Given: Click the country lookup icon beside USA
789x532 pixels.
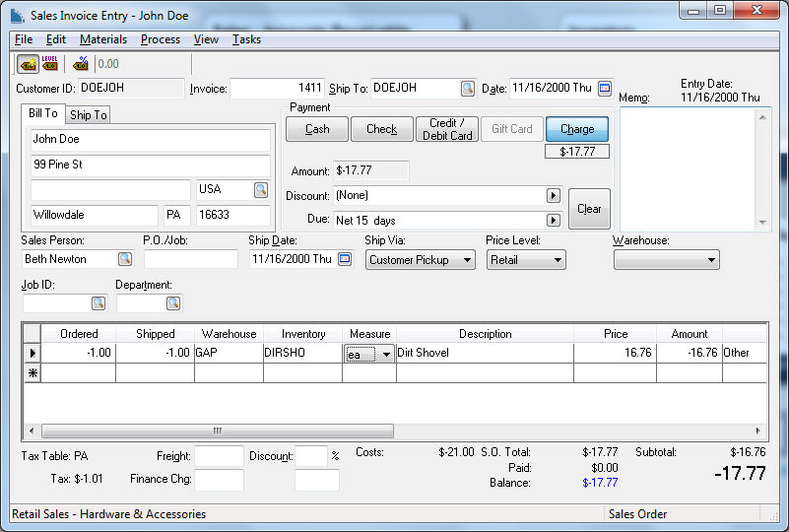Looking at the screenshot, I should pyautogui.click(x=261, y=189).
